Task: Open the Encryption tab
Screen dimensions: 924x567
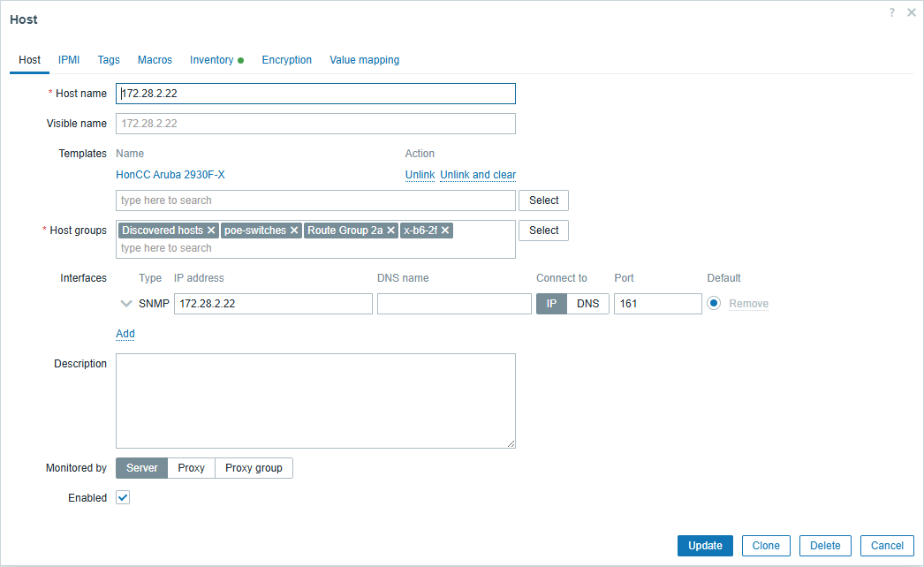Action: pos(287,60)
